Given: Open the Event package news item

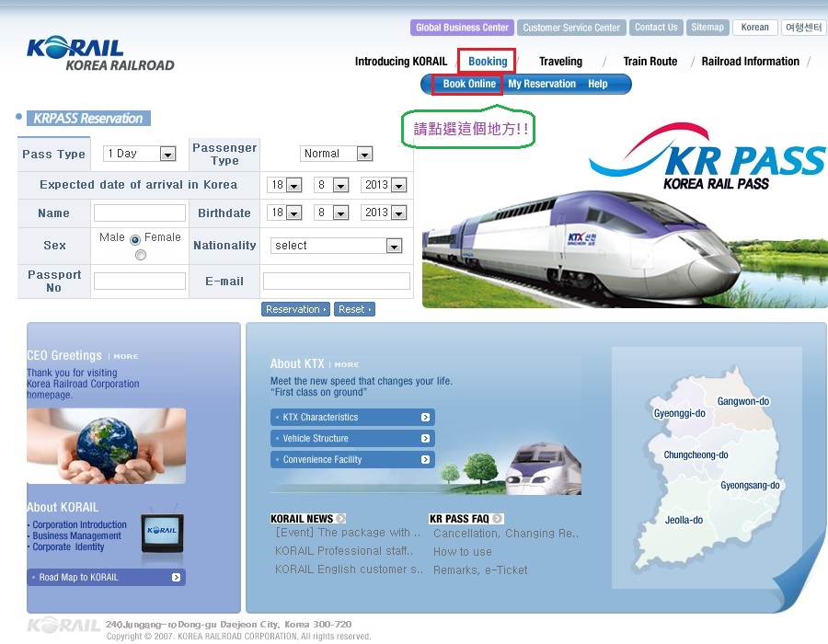Looking at the screenshot, I should click(x=348, y=533).
